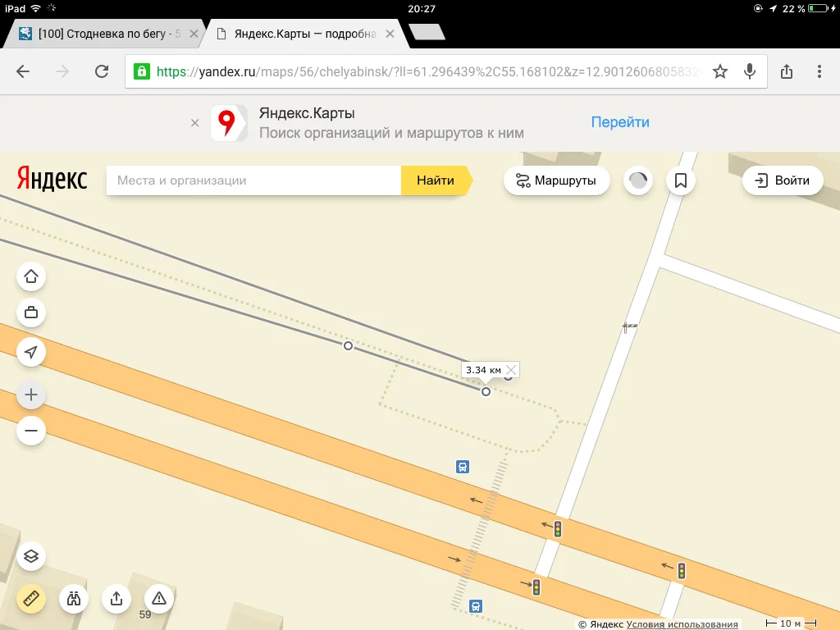Click the Яндекс logo
This screenshot has width=840, height=630.
coord(52,179)
